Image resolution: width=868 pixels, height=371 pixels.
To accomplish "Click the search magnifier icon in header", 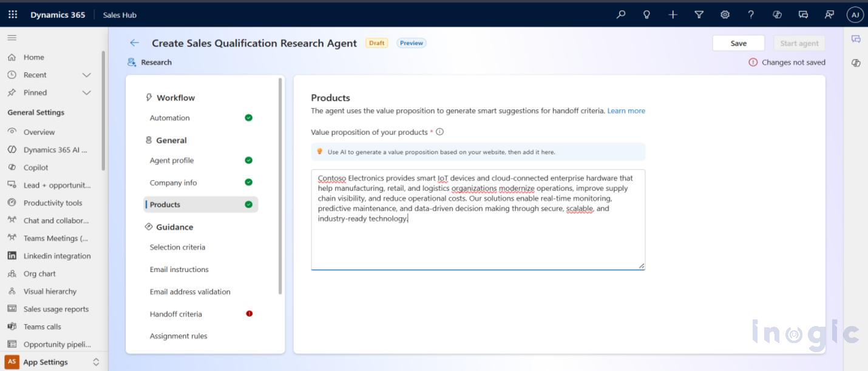I will (x=620, y=15).
